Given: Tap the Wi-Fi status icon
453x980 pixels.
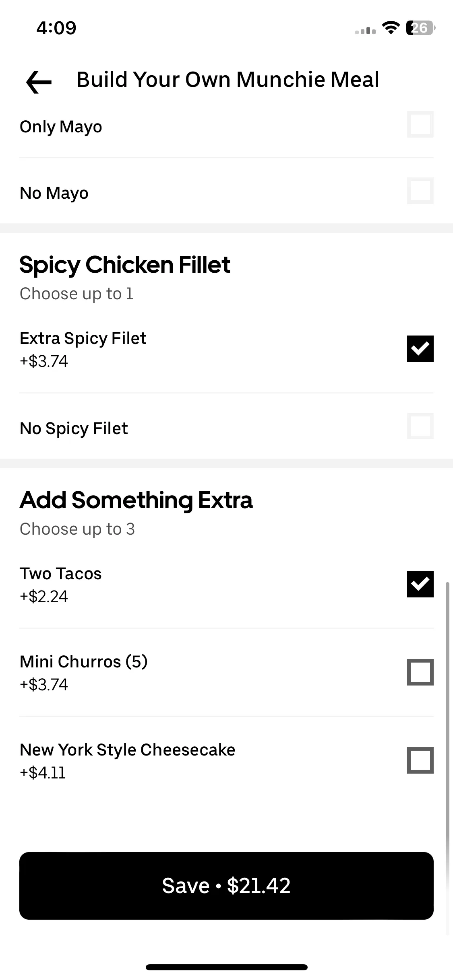Looking at the screenshot, I should [391, 28].
